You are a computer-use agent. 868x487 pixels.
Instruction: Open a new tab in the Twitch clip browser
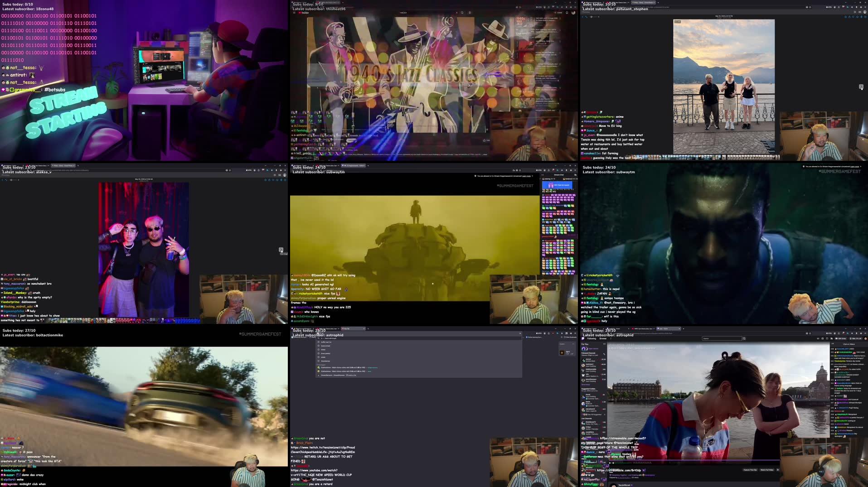(x=684, y=328)
